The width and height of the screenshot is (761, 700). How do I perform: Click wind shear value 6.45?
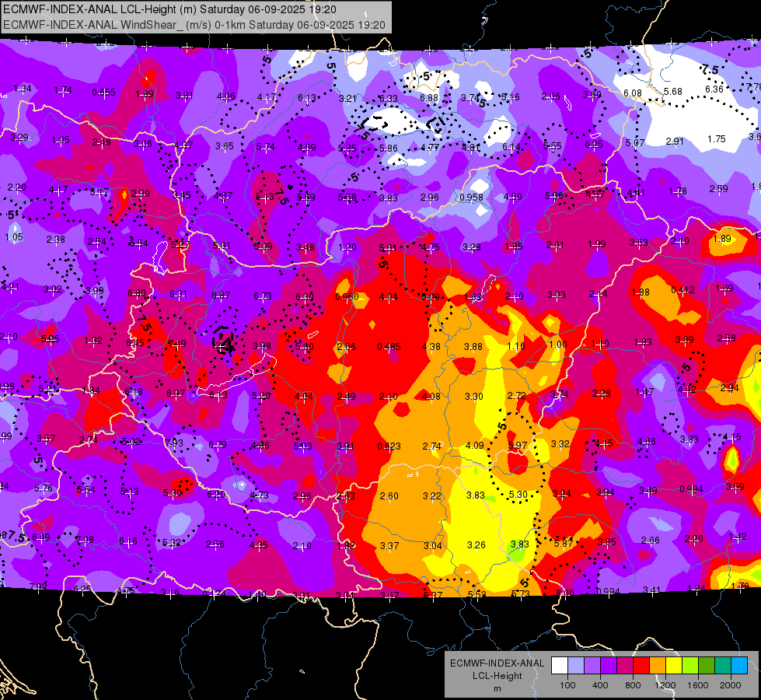pyautogui.click(x=135, y=342)
